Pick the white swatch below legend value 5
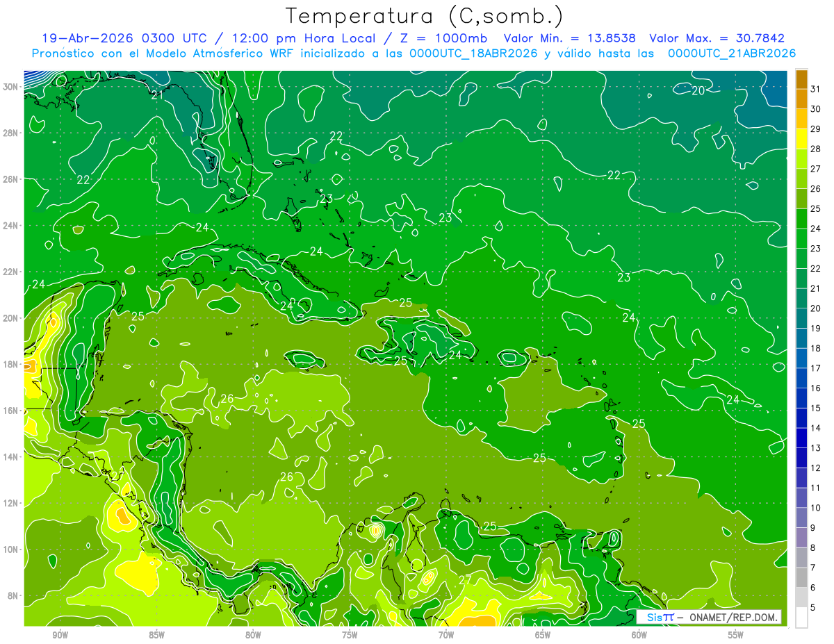Viewport: 834px width, 644px height. pyautogui.click(x=801, y=618)
